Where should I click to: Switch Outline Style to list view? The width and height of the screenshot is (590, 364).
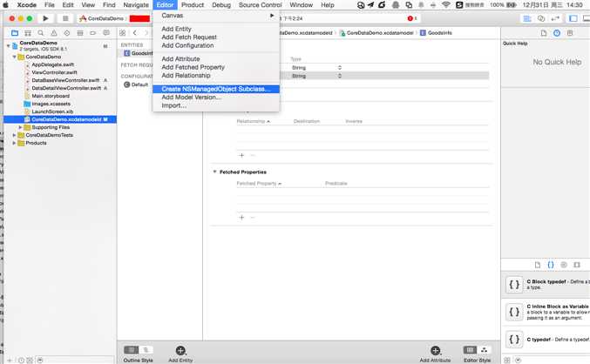tap(131, 350)
